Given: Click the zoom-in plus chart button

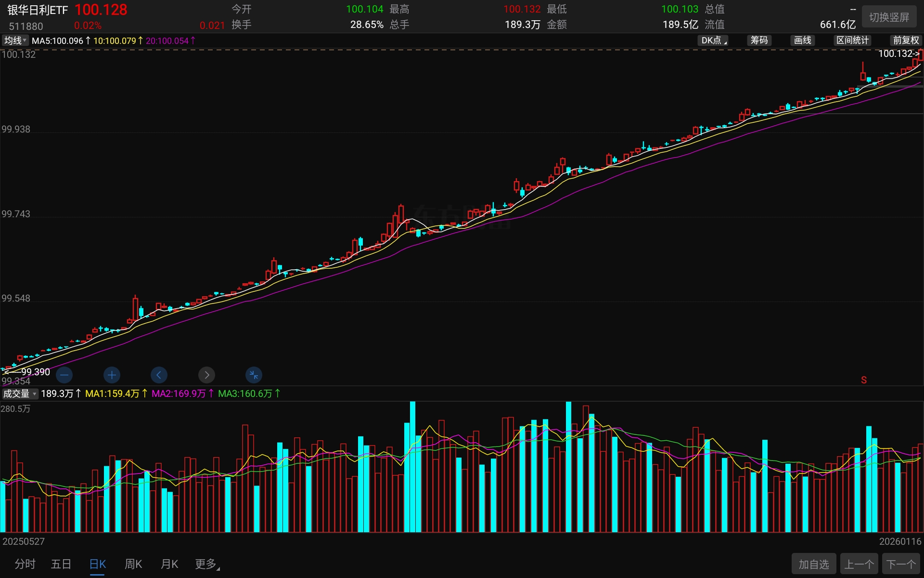Looking at the screenshot, I should point(112,375).
